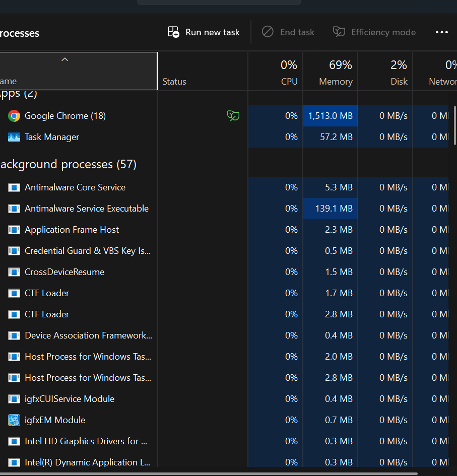Click the Antimalware Core Service icon

(14, 187)
